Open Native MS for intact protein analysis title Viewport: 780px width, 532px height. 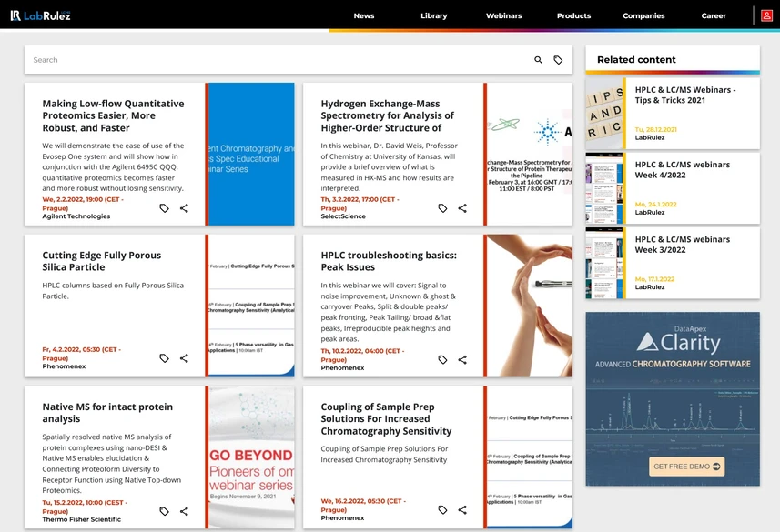point(107,413)
